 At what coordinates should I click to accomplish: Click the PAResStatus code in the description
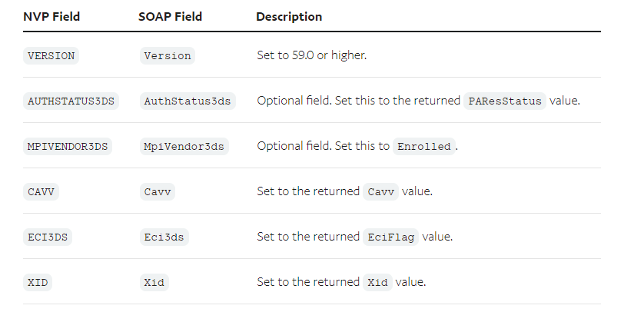[x=505, y=101]
